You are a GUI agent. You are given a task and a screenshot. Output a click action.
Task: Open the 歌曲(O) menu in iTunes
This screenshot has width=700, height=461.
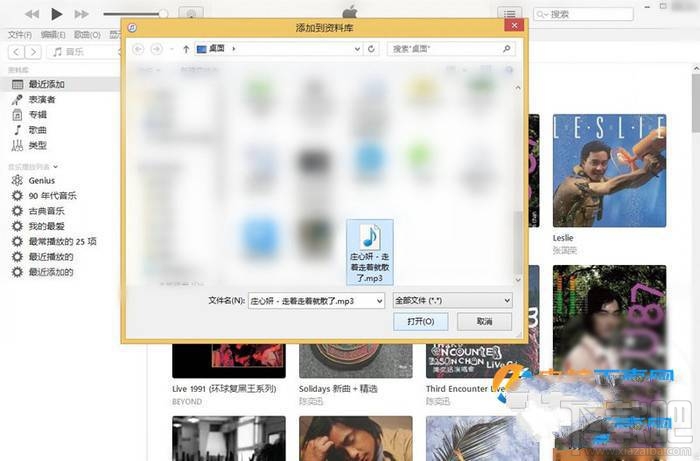coord(87,35)
